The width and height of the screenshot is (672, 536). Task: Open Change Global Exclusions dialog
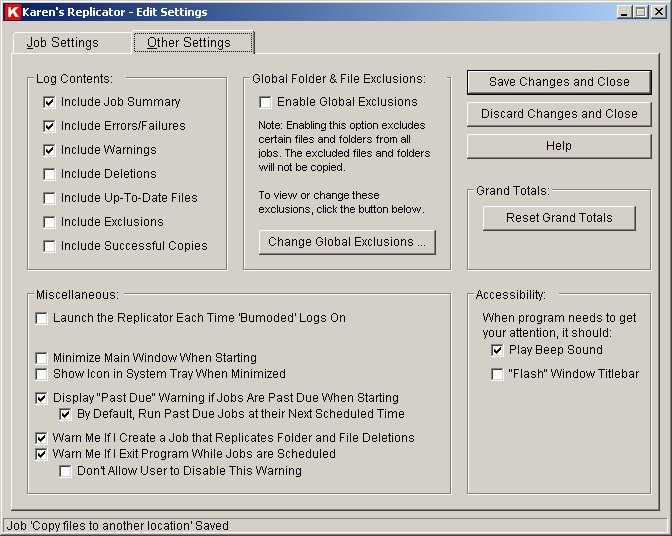click(347, 242)
